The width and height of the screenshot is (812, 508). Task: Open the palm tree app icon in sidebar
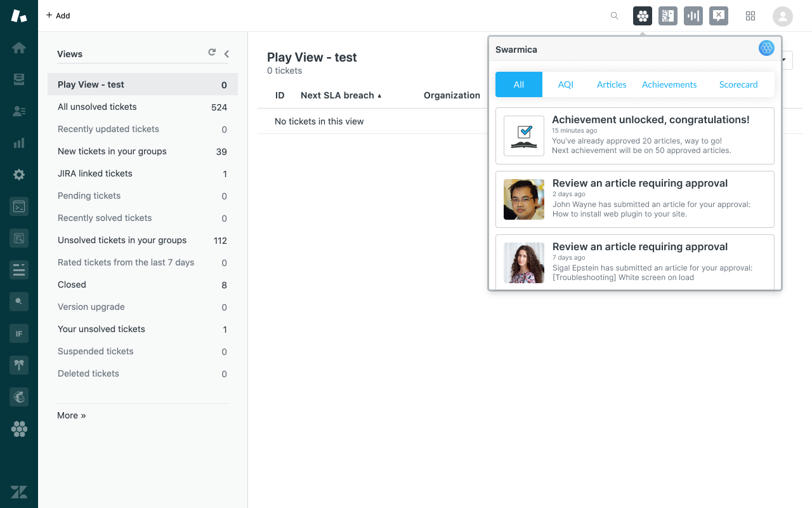[19, 365]
